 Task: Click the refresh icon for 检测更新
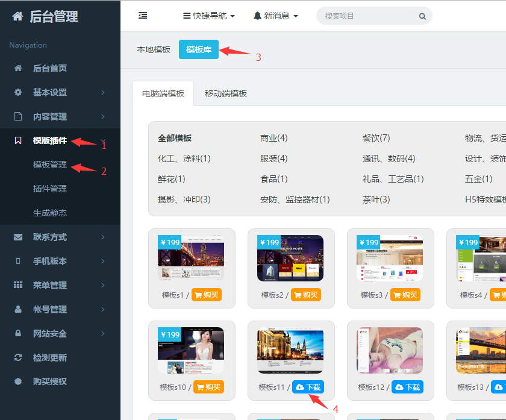[x=18, y=357]
